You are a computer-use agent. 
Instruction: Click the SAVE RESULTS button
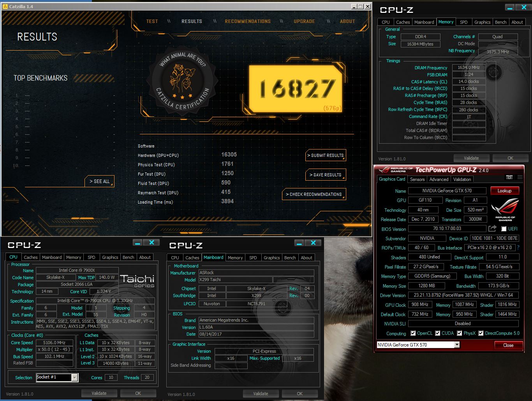pos(326,175)
